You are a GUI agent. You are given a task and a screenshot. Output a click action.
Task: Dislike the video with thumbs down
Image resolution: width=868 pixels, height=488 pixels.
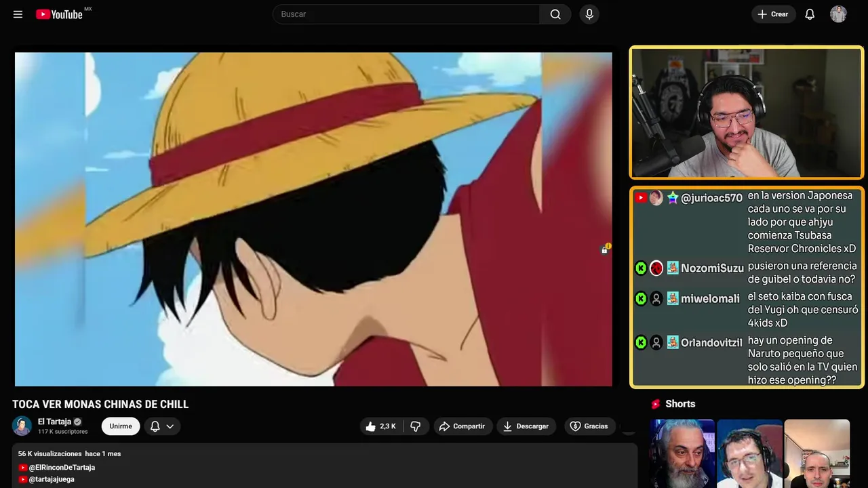coord(416,426)
